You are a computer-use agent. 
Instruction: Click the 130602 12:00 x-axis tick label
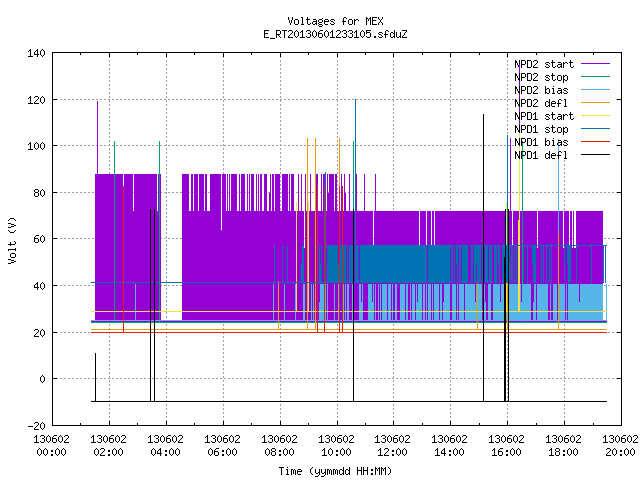coord(393,446)
